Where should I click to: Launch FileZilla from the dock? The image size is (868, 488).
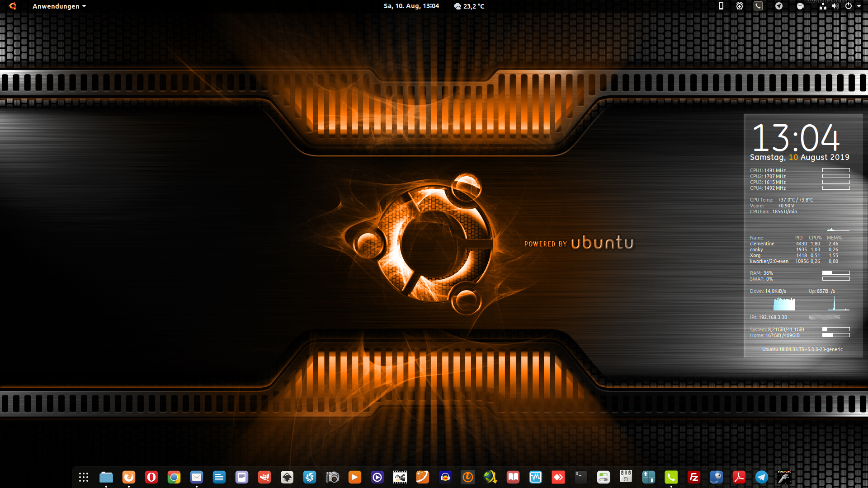pos(694,477)
